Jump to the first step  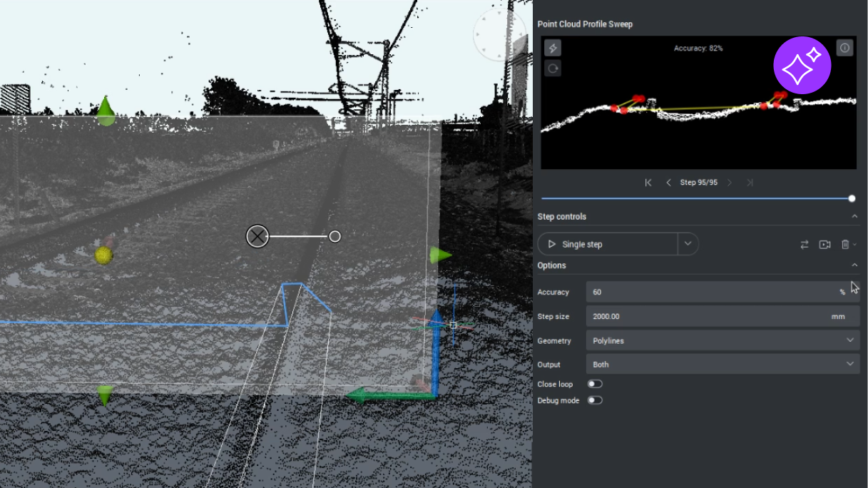tap(648, 182)
